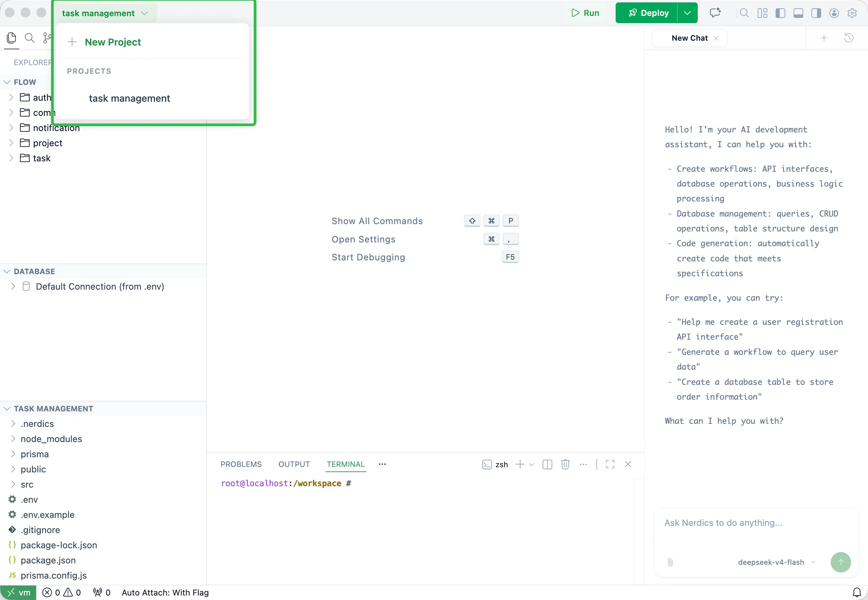Change the deepseek-v4-flash model dropdown

[776, 562]
